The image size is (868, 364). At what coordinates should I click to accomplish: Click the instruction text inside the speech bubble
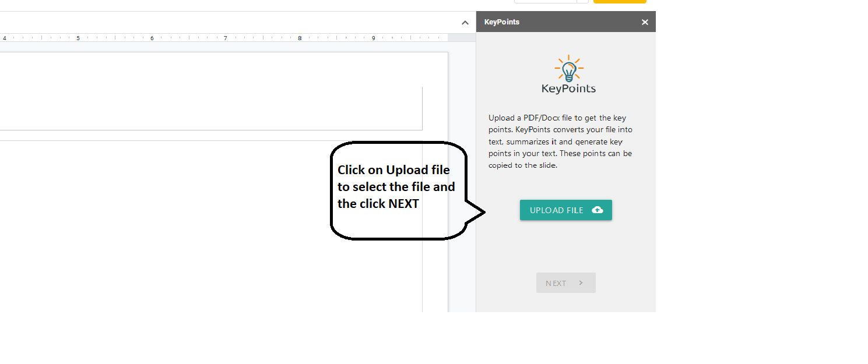396,186
